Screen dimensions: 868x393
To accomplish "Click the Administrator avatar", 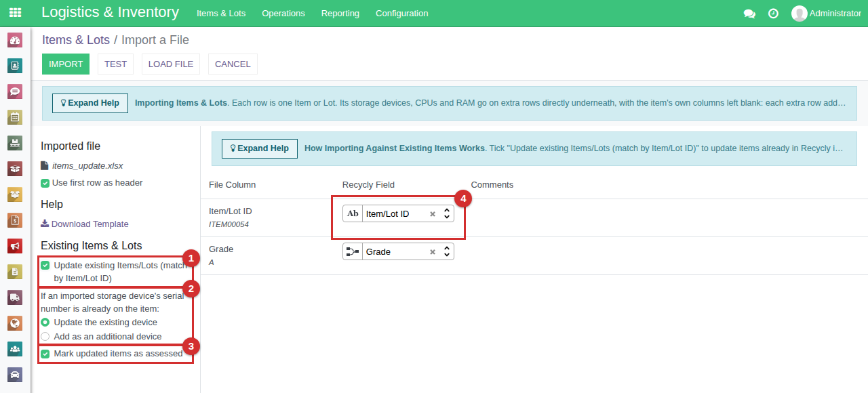I will 800,14.
